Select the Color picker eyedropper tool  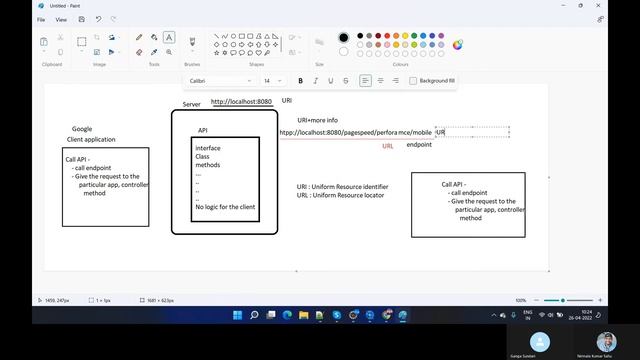[154, 52]
